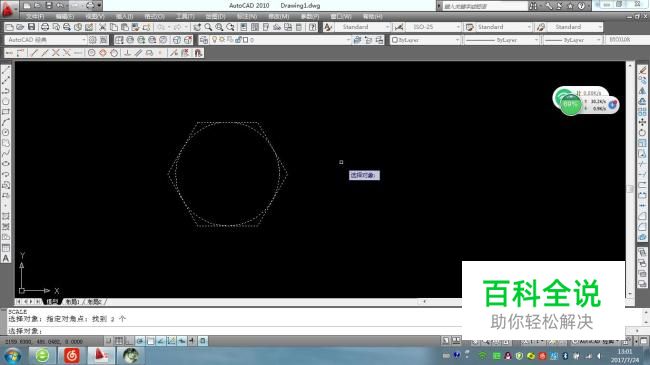Select the Circle tool in draw toolbar

pos(6,101)
